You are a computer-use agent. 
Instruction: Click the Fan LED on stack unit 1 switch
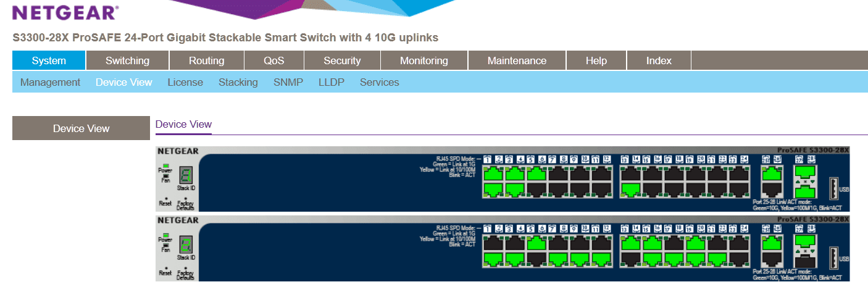pos(165,176)
